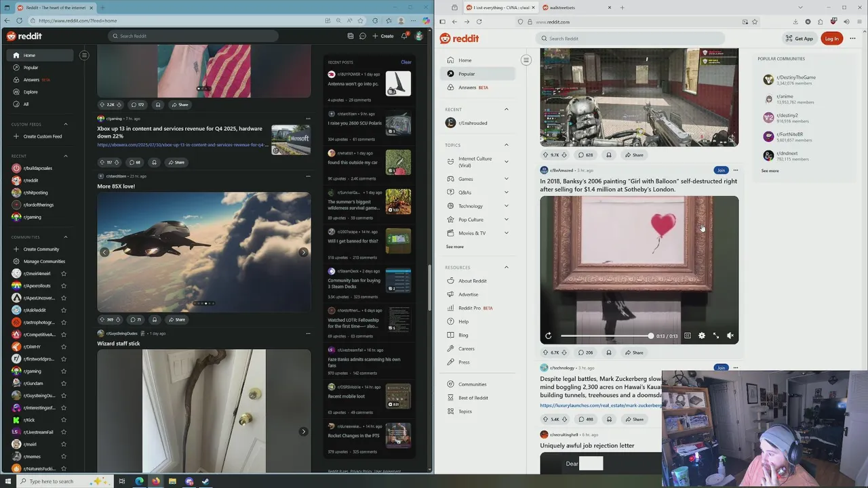Open the Windows Start menu
This screenshot has width=868, height=488.
(7, 481)
